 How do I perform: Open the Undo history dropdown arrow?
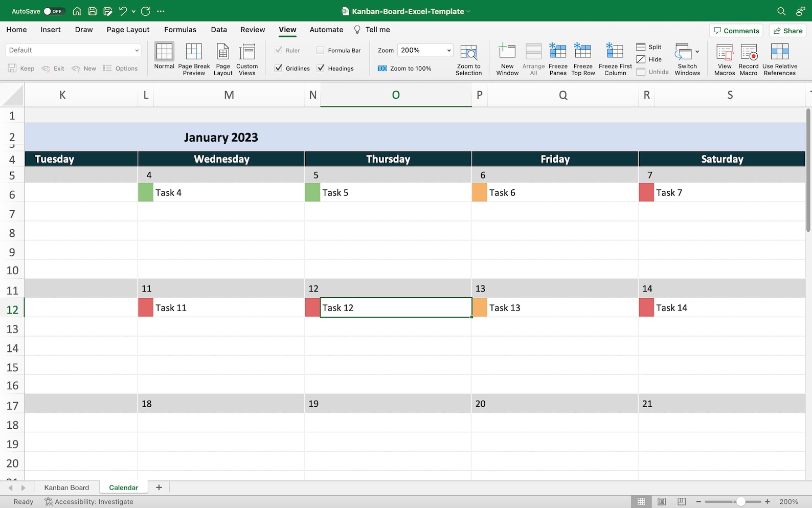tap(133, 11)
